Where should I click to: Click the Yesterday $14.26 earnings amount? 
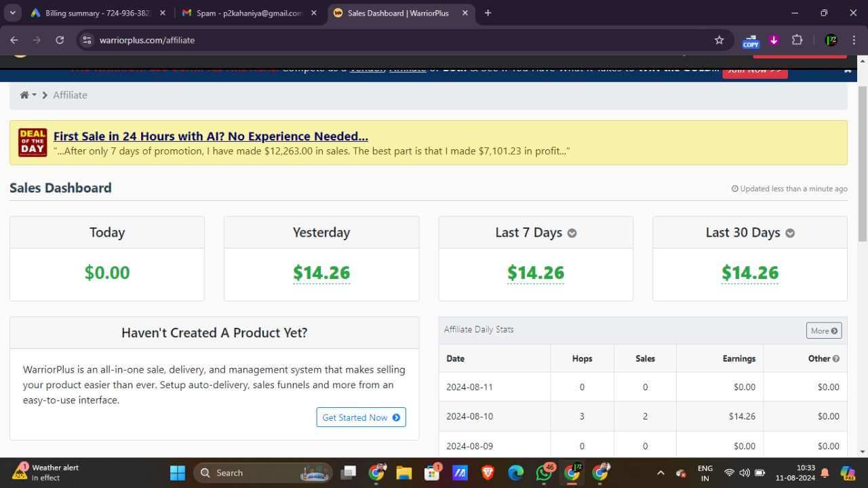(x=321, y=273)
